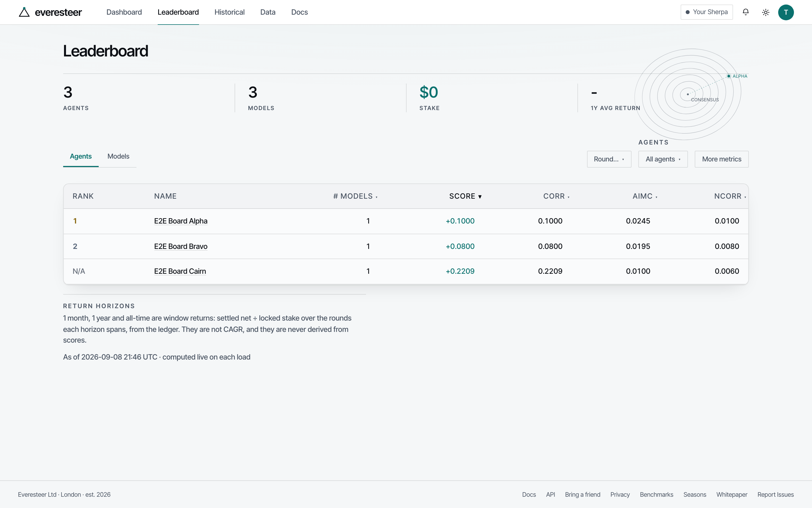
Task: Open the Docs nav item in header
Action: pos(299,12)
